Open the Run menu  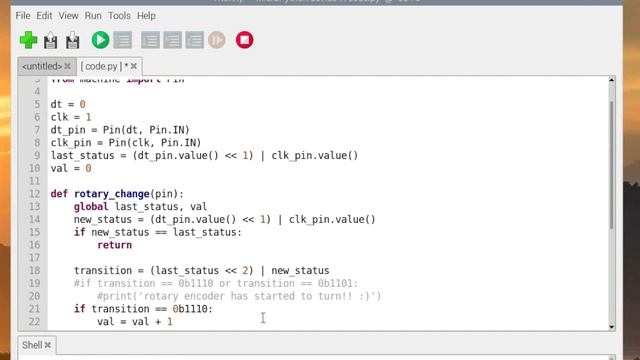93,16
